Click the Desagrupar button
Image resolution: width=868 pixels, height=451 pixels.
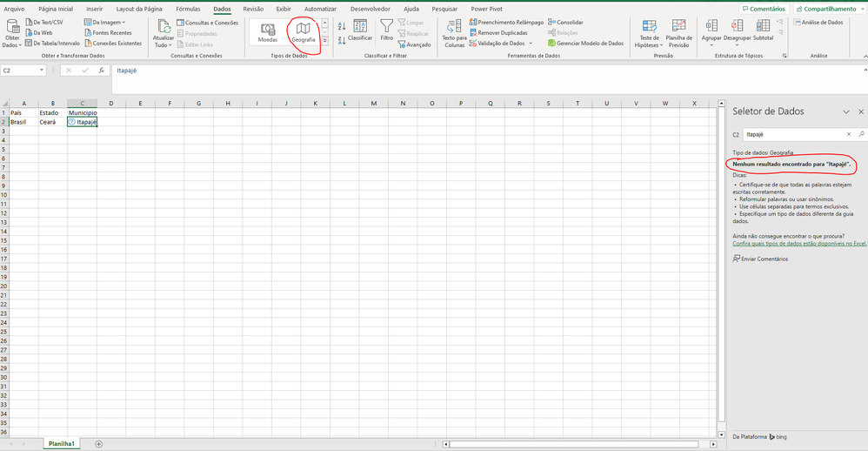coord(737,31)
